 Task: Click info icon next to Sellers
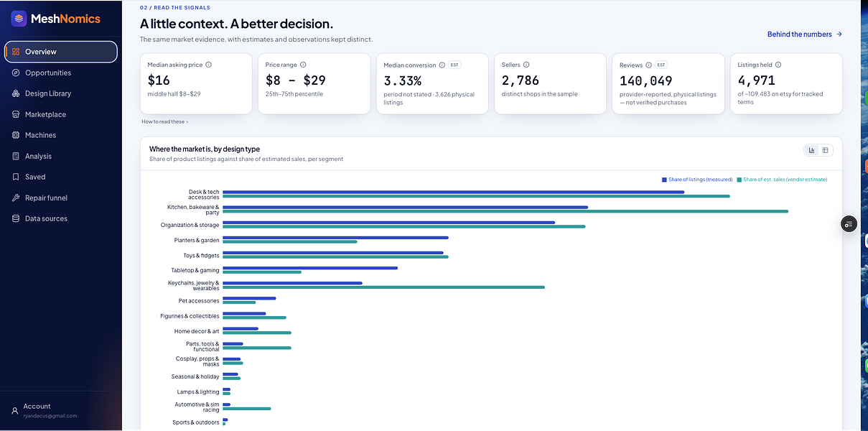(526, 65)
